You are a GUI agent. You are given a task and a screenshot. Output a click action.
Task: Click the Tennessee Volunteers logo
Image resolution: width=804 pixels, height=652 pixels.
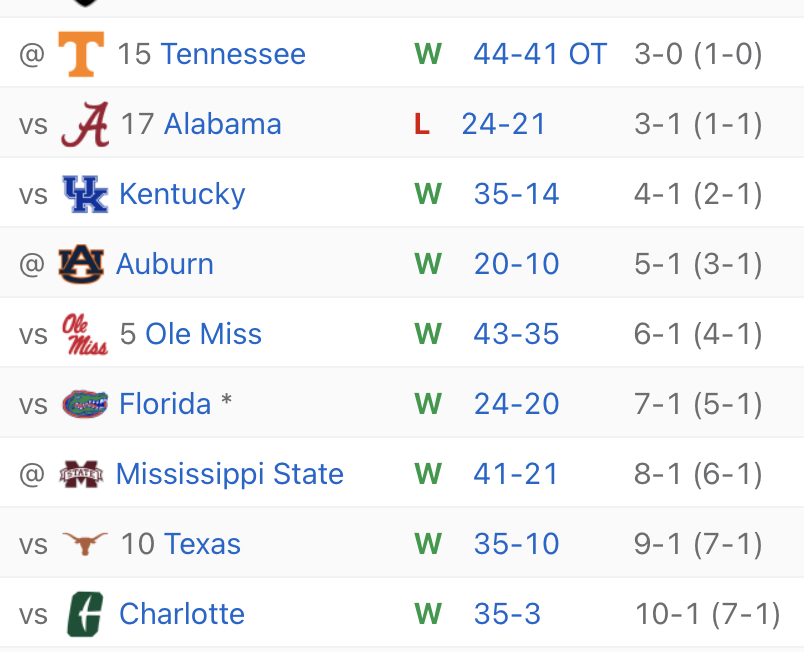click(81, 54)
